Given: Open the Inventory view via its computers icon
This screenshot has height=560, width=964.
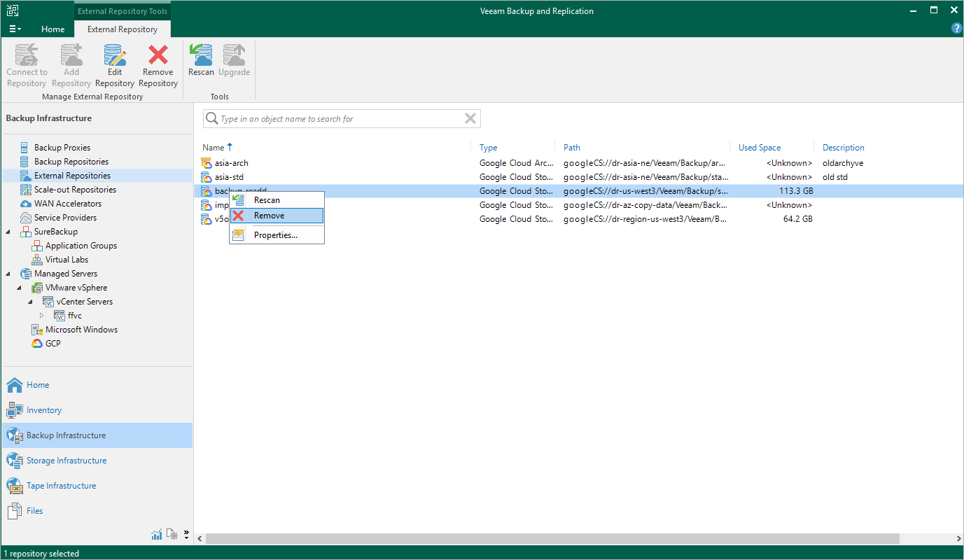Looking at the screenshot, I should [15, 410].
